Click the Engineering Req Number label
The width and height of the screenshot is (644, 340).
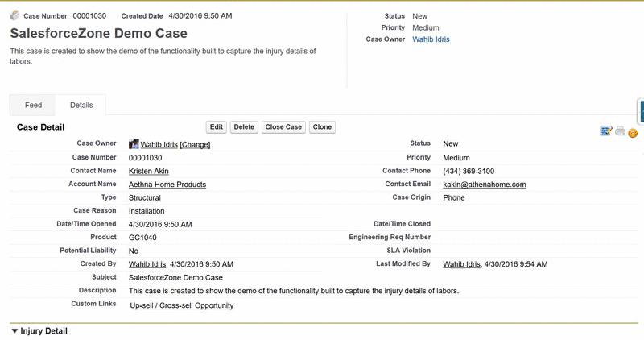[x=390, y=237]
